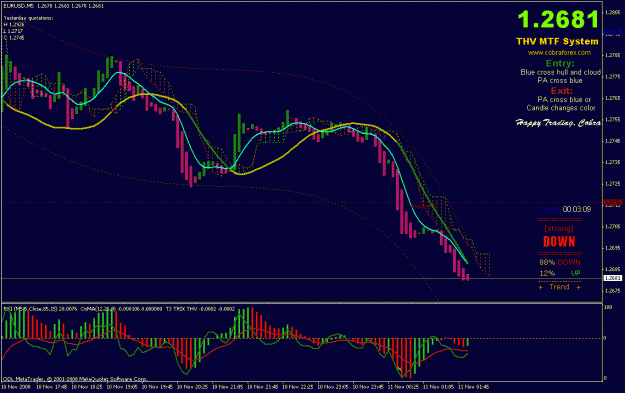625x393 pixels.
Task: Click the Yesterday quotations: label
Action: pyautogui.click(x=28, y=18)
